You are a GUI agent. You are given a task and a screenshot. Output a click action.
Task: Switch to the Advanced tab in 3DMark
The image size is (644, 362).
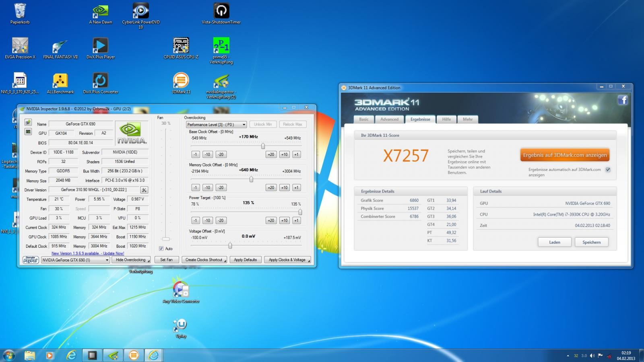pyautogui.click(x=389, y=119)
